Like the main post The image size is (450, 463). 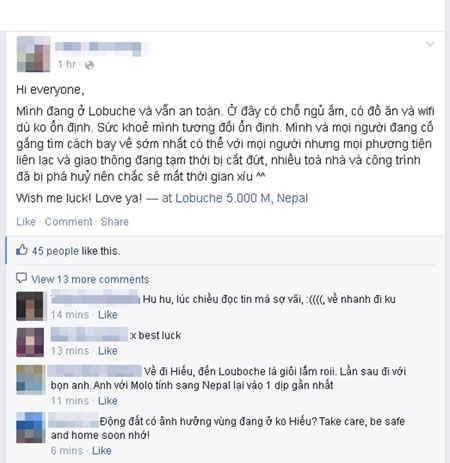click(x=26, y=222)
